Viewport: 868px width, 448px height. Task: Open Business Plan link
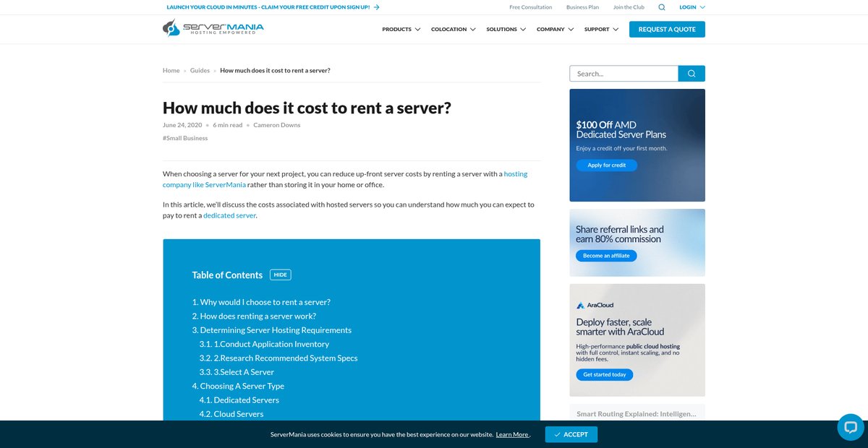(583, 7)
